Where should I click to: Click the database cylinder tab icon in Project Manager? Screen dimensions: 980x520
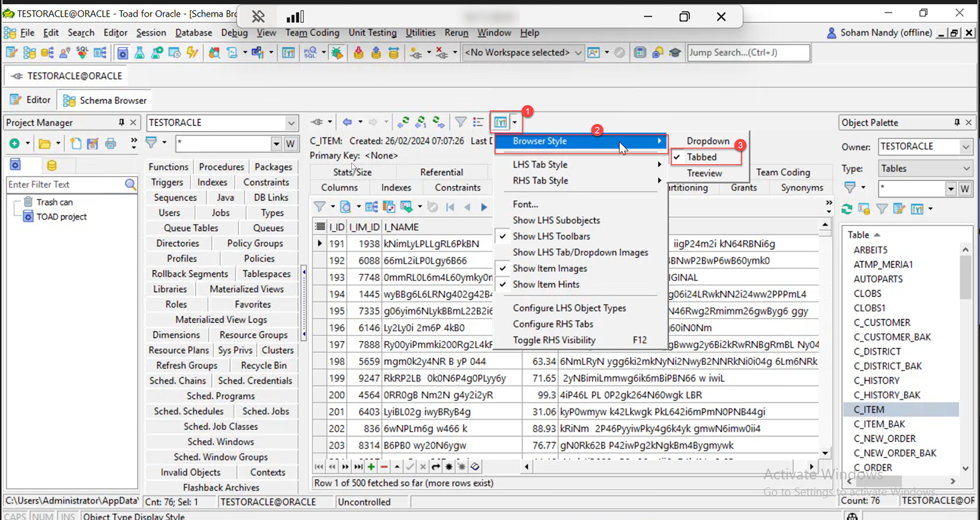[x=52, y=165]
